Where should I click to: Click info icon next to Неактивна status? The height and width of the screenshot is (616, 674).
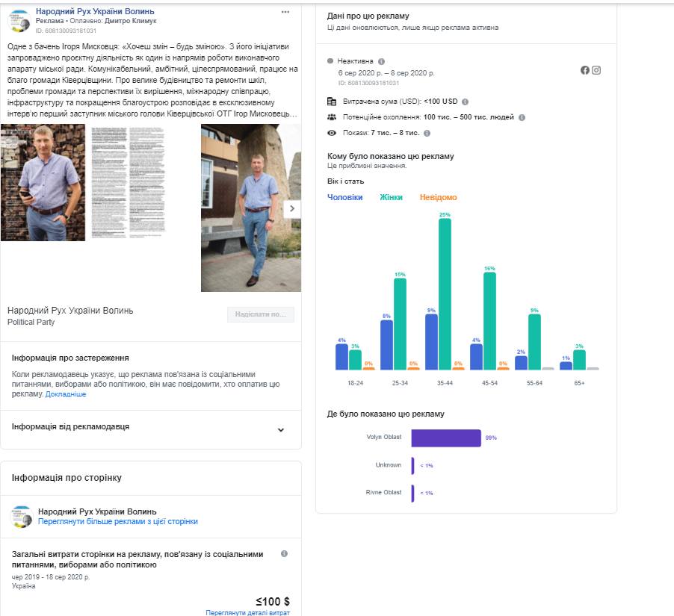[x=381, y=61]
